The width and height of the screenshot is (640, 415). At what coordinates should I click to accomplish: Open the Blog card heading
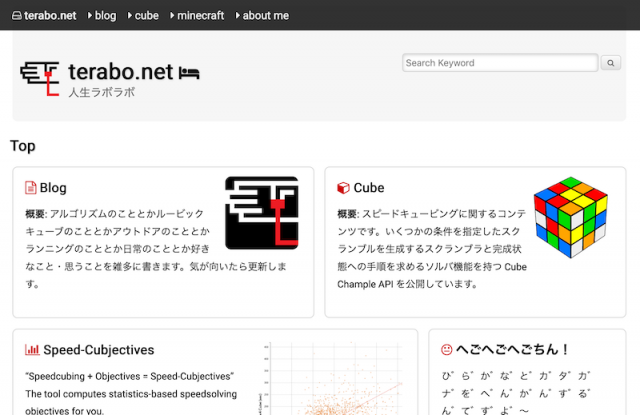[x=53, y=188]
